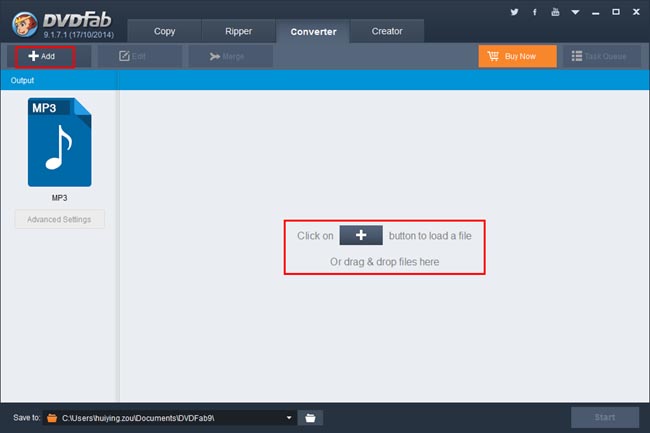
Task: Click the Output header label
Action: pos(22,80)
